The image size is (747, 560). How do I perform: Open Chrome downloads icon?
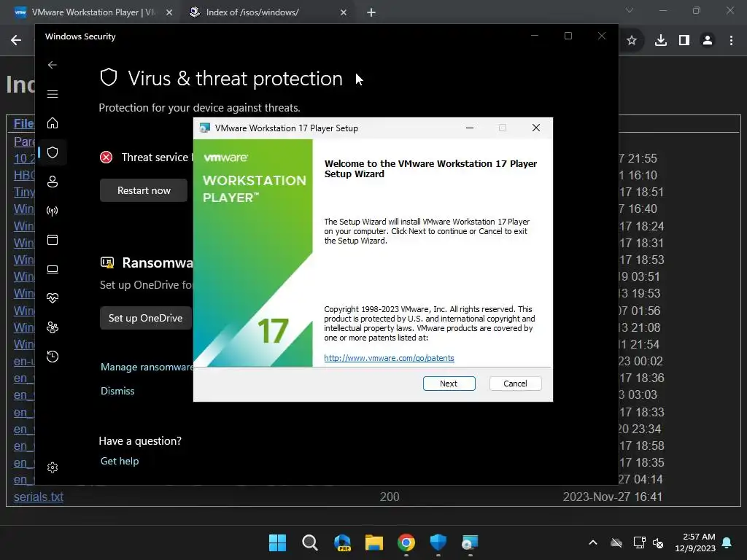[661, 41]
